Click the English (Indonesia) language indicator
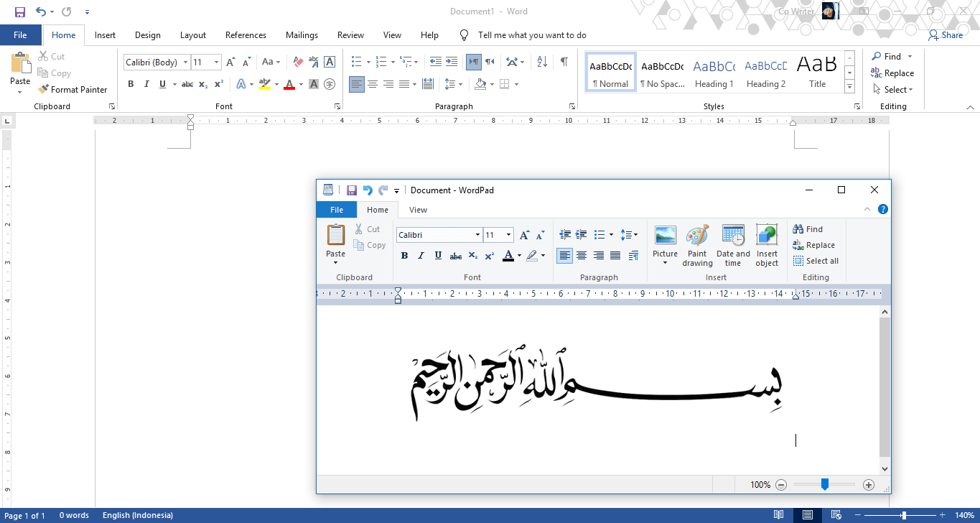This screenshot has height=523, width=980. click(x=137, y=514)
